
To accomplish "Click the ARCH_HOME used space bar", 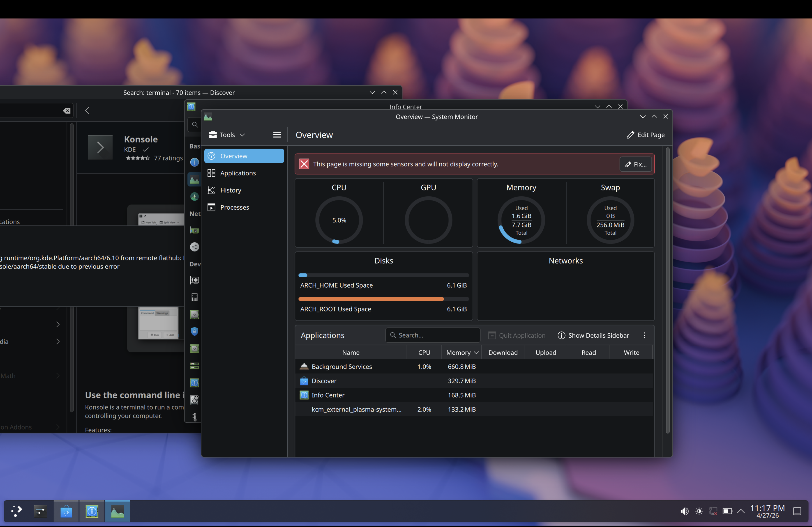I will pos(383,275).
